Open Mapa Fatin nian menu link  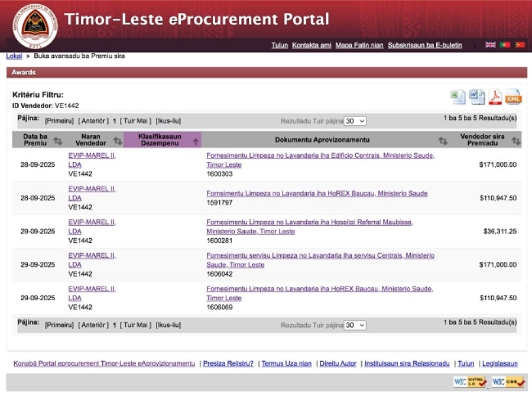[359, 46]
